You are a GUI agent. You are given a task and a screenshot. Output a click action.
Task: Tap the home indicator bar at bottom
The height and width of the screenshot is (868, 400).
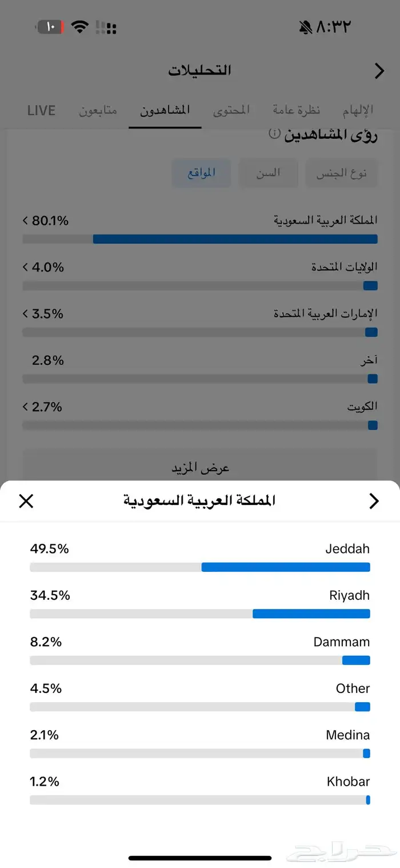[x=200, y=858]
